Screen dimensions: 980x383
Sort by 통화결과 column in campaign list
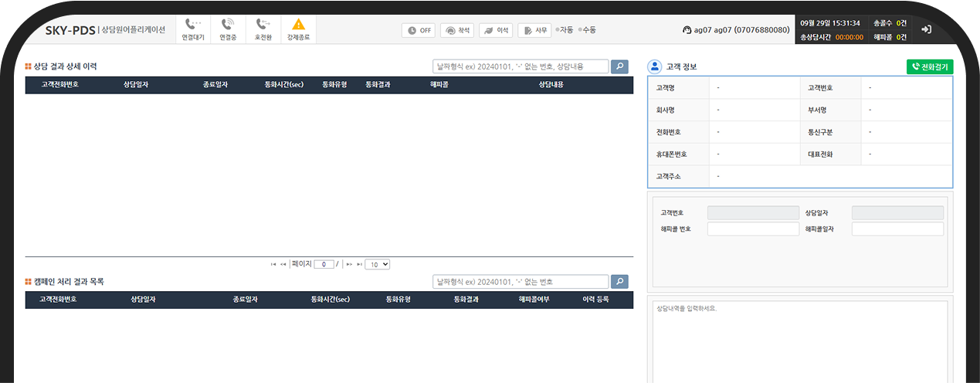coord(466,300)
